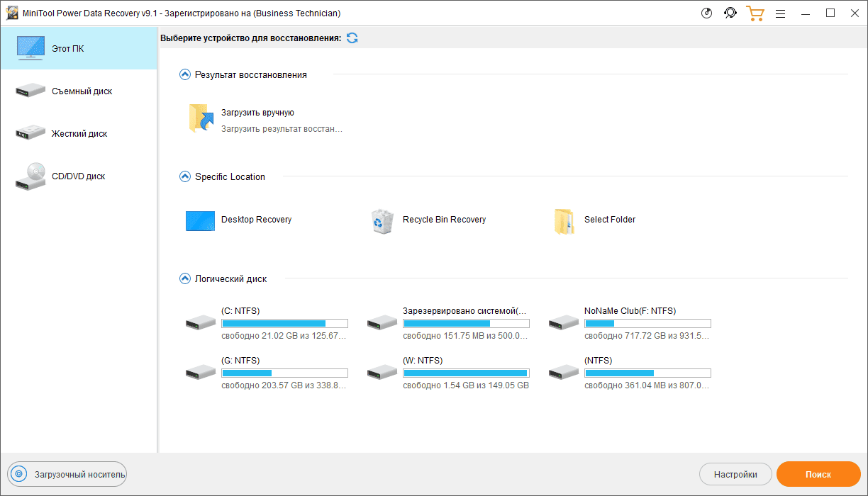This screenshot has width=868, height=496.
Task: Click the Desktop Recovery icon
Action: click(x=200, y=220)
